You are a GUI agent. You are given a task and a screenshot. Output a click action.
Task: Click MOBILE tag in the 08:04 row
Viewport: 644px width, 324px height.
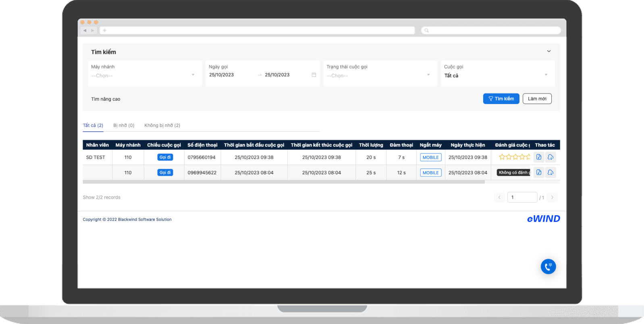[430, 173]
